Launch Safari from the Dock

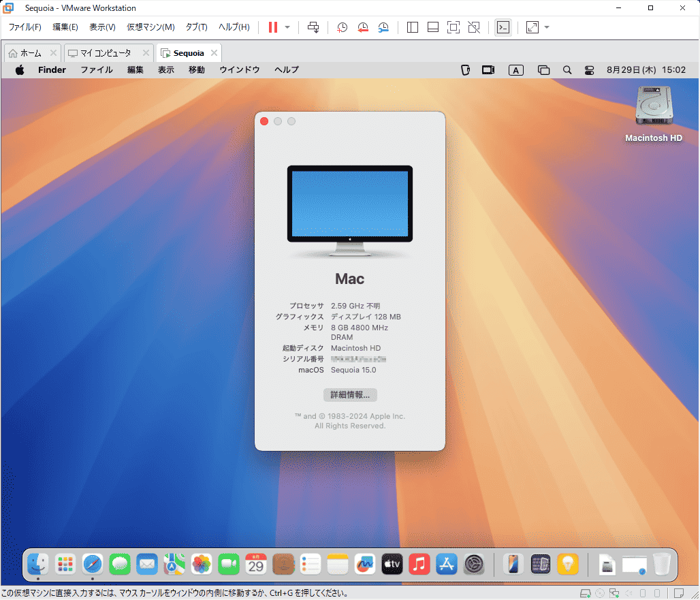coord(93,565)
